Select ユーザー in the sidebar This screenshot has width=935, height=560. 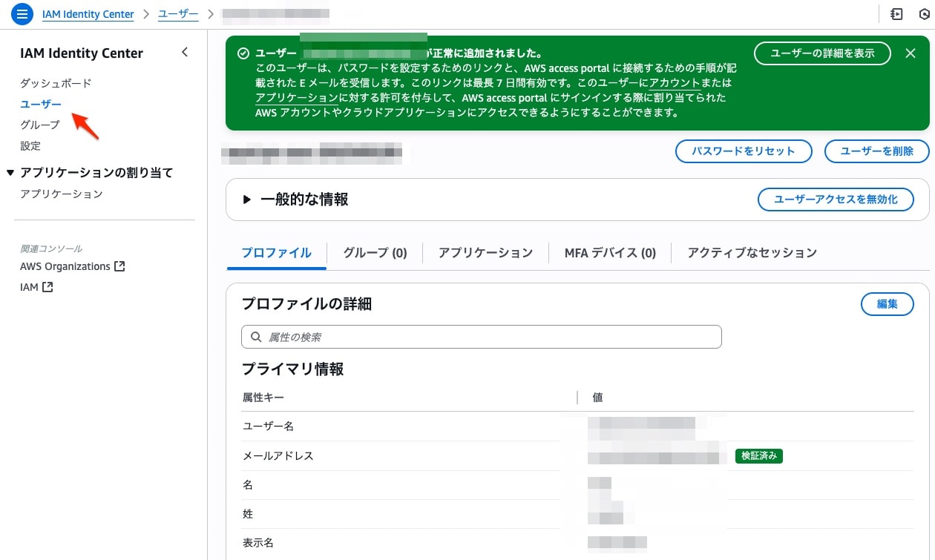pyautogui.click(x=41, y=104)
